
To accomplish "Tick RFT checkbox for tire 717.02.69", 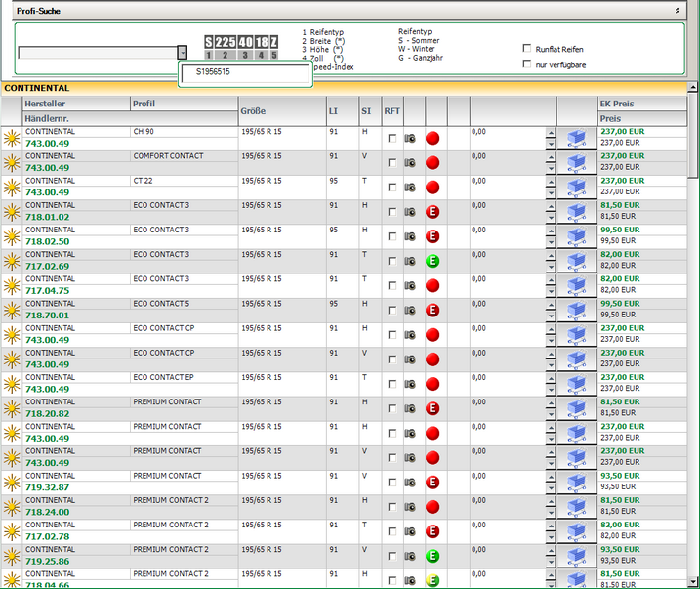I will [391, 261].
